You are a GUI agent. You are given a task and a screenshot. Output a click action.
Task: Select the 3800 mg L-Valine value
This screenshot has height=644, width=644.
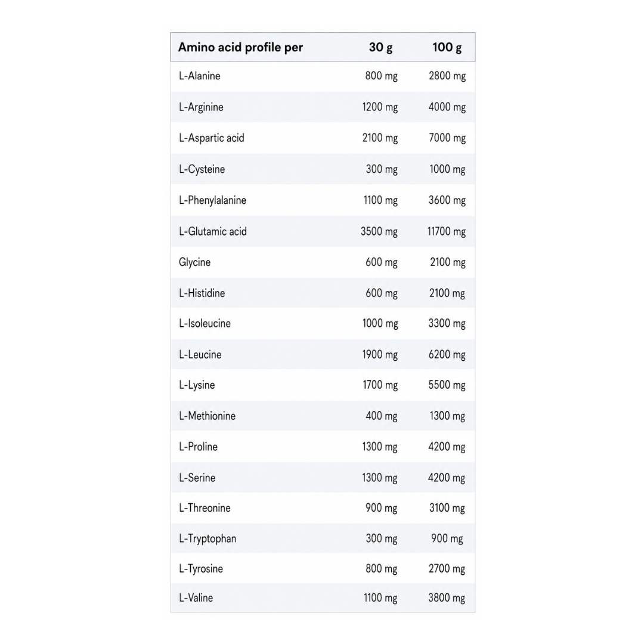[x=447, y=598]
